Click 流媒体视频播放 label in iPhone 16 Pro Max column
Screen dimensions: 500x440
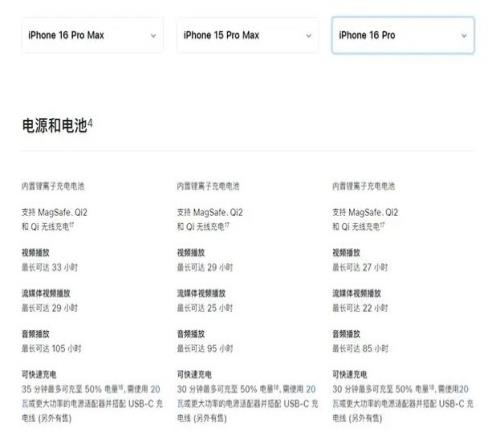46,293
